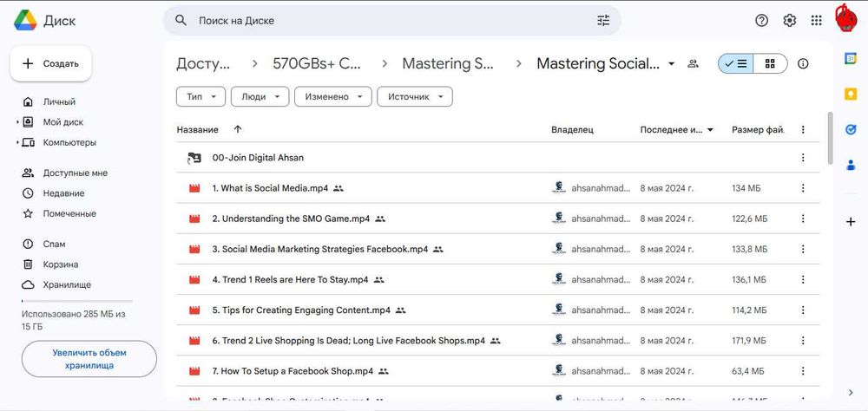This screenshot has height=411, width=868.
Task: Open the Люди filter dropdown
Action: pos(260,97)
